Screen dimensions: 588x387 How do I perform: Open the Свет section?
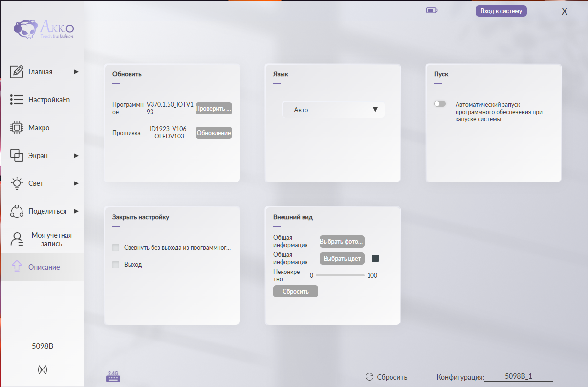pos(43,183)
